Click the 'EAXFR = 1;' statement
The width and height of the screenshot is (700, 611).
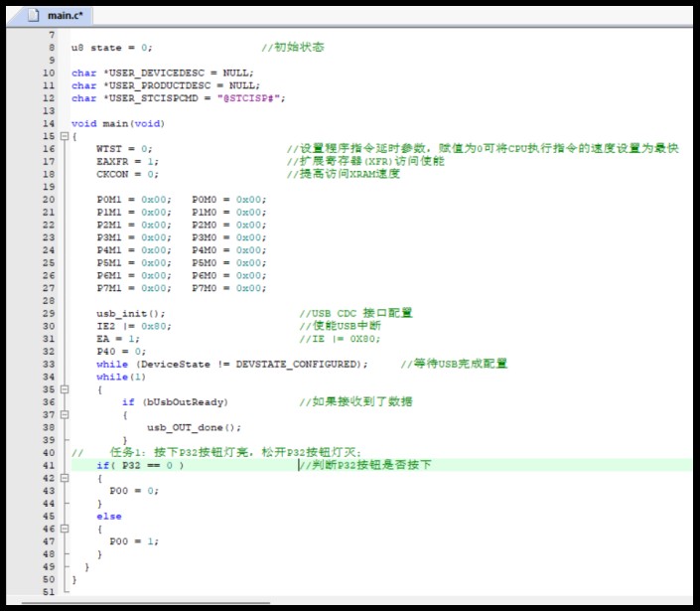tap(127, 161)
